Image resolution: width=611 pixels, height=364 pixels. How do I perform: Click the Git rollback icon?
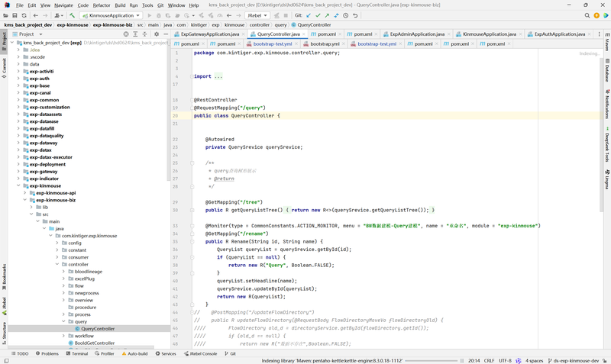(x=354, y=15)
